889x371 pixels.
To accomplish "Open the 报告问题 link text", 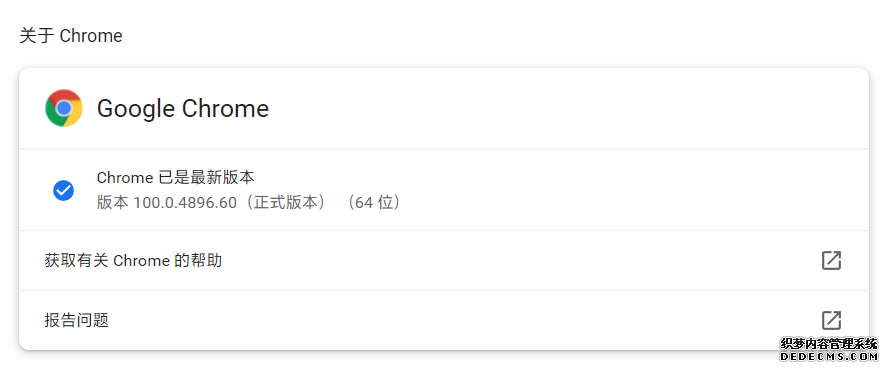I will (x=77, y=321).
